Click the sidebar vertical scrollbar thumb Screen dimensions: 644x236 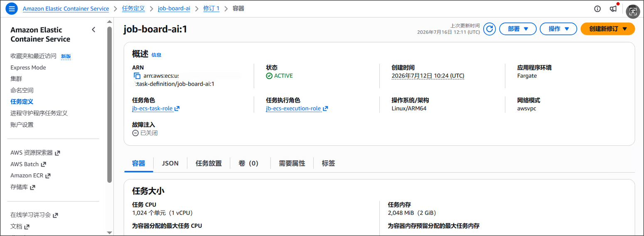tap(109, 105)
